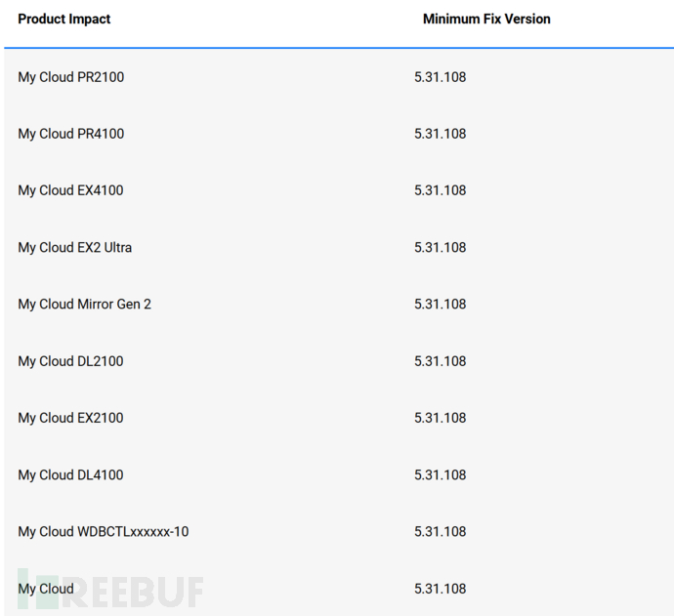Click the Minimum Fix Version column header
The height and width of the screenshot is (616, 674).
coord(486,19)
